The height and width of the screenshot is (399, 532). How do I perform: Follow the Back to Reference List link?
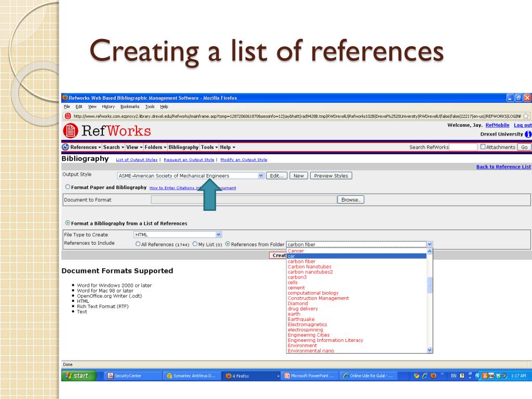click(503, 167)
